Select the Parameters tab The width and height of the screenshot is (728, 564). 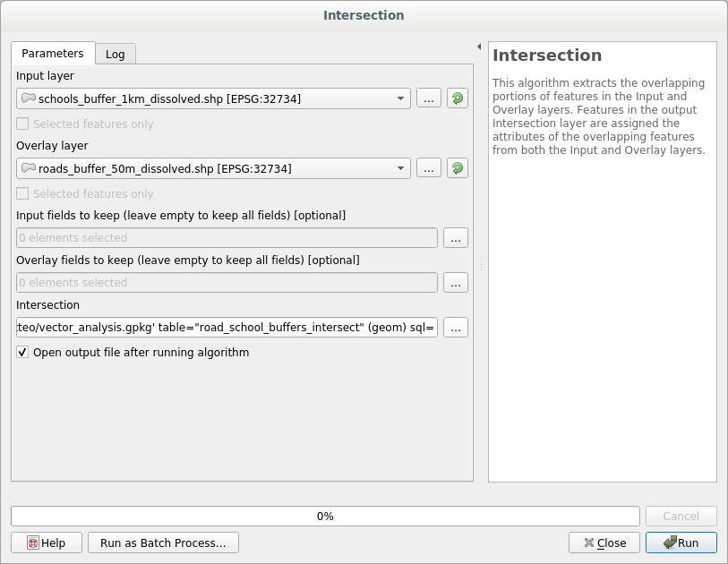tap(53, 54)
